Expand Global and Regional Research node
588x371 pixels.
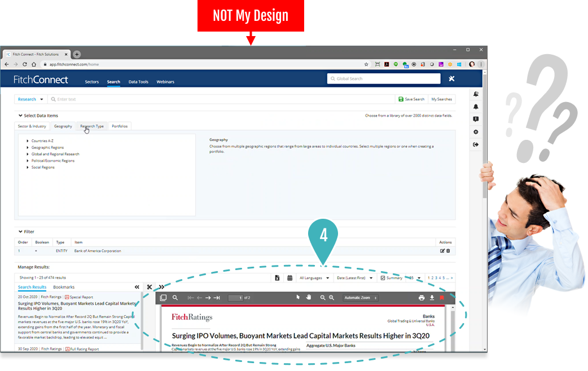(28, 154)
